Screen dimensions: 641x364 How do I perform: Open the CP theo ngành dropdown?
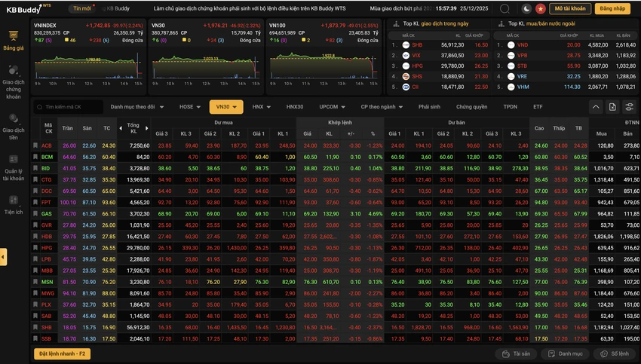[382, 107]
